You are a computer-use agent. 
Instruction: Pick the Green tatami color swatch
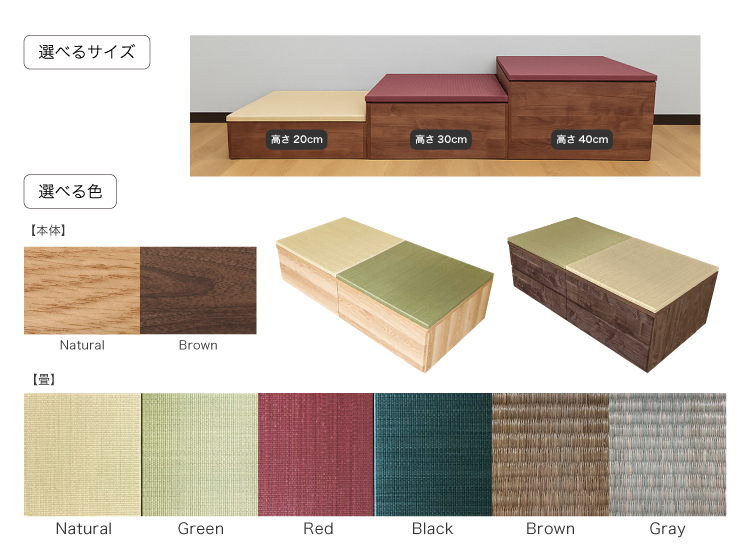click(199, 454)
